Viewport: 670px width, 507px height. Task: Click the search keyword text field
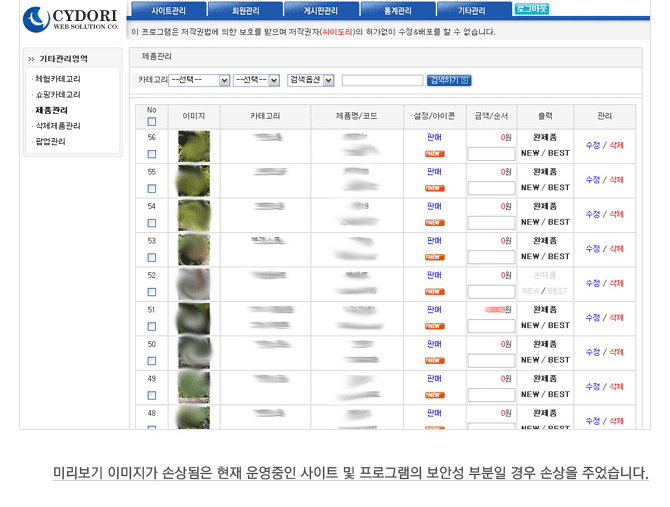click(382, 80)
